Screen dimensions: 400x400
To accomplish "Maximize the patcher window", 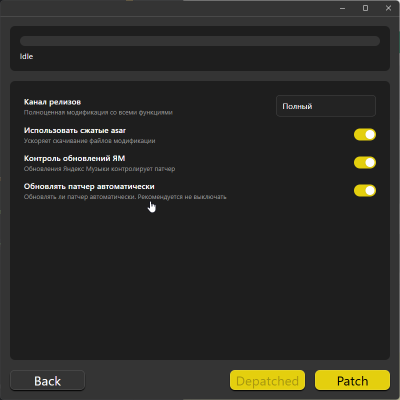I will pyautogui.click(x=365, y=8).
